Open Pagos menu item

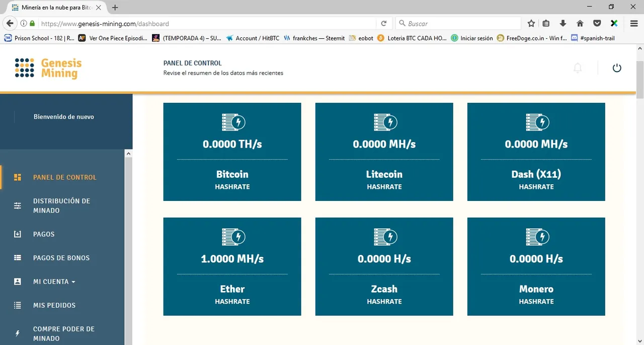click(x=44, y=234)
